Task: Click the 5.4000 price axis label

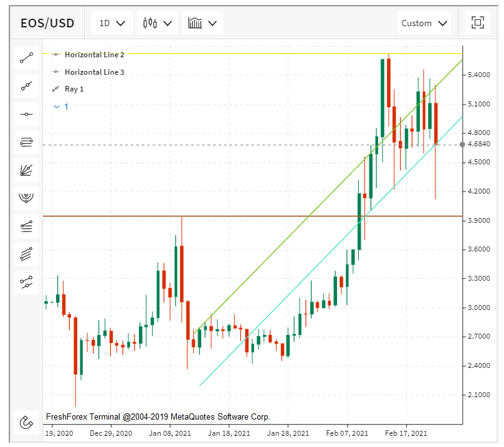Action: point(478,75)
